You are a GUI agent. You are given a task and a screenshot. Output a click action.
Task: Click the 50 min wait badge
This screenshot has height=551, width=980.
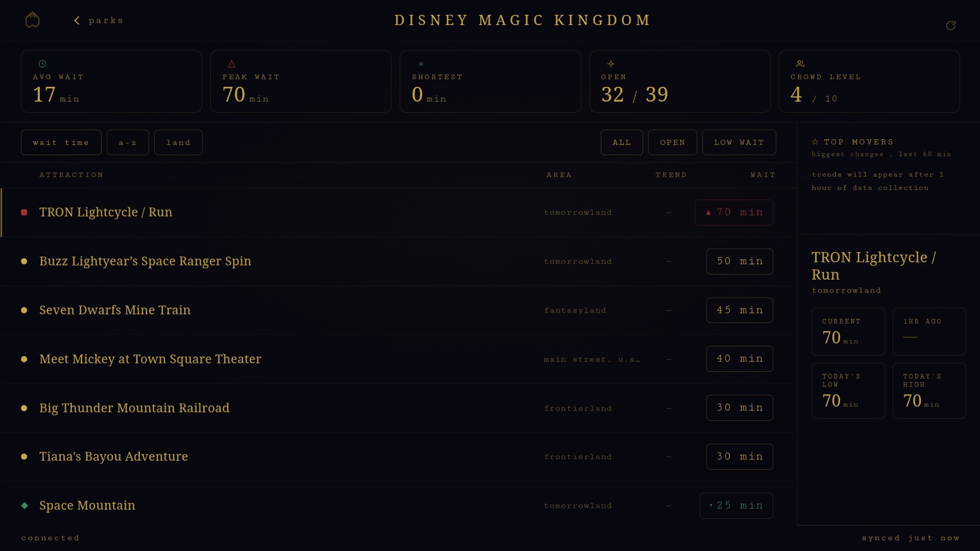click(x=740, y=261)
